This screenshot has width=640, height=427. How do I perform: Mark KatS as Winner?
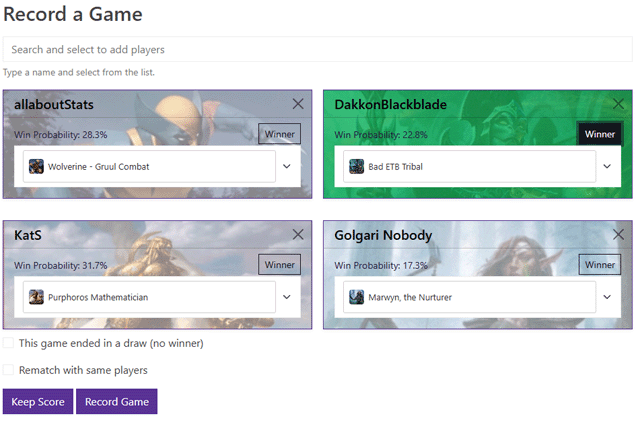click(x=279, y=264)
